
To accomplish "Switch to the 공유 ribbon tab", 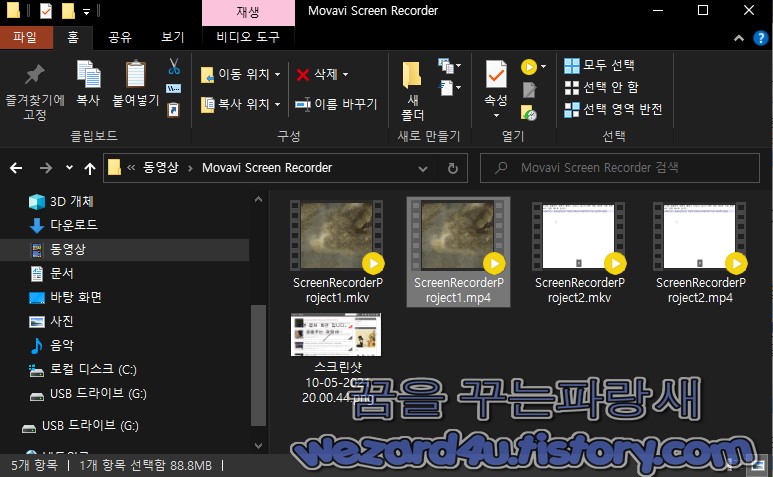I will (120, 37).
